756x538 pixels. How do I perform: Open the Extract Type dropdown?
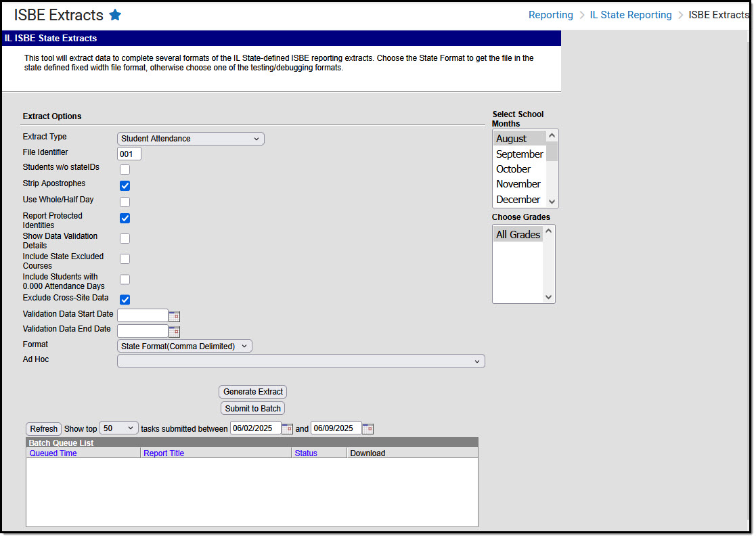tap(190, 139)
